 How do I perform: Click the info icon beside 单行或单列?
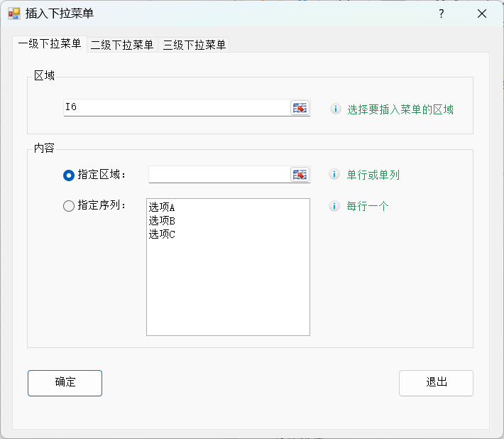[334, 174]
